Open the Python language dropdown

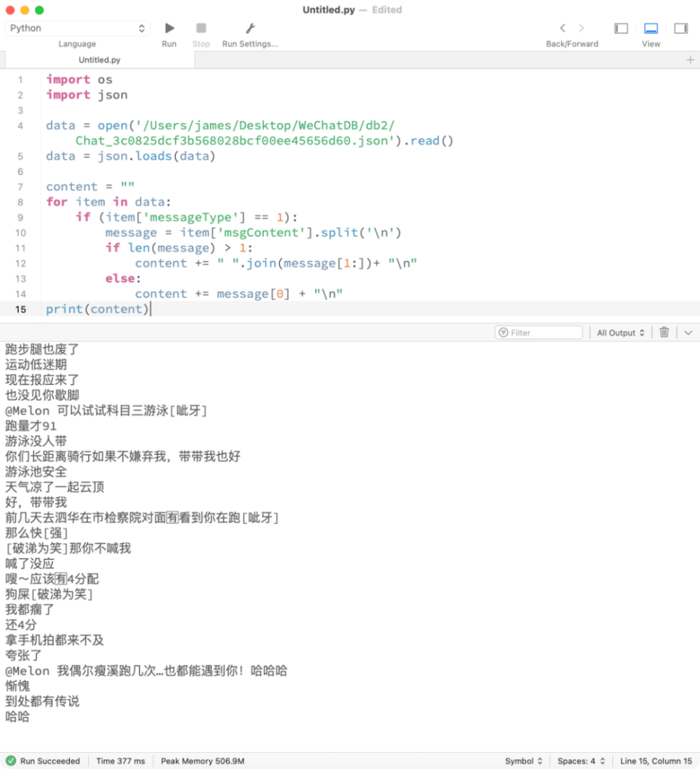pyautogui.click(x=77, y=28)
